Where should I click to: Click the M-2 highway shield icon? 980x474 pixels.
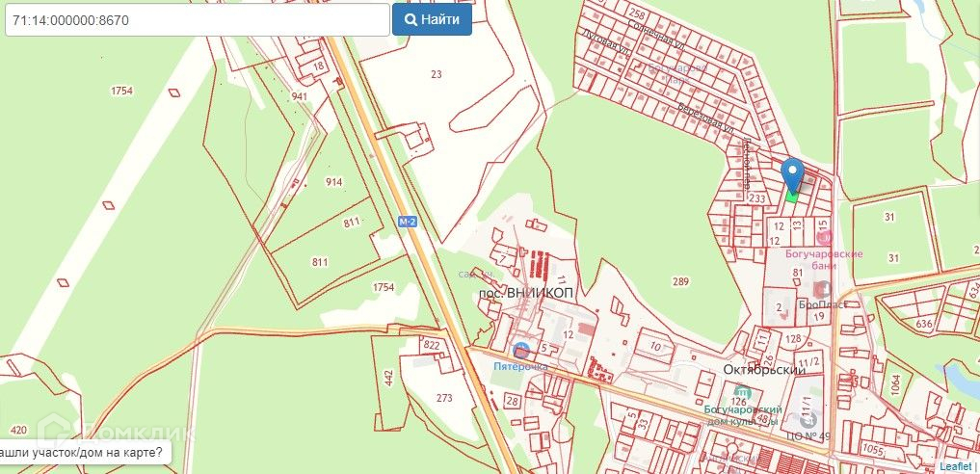pyautogui.click(x=408, y=222)
